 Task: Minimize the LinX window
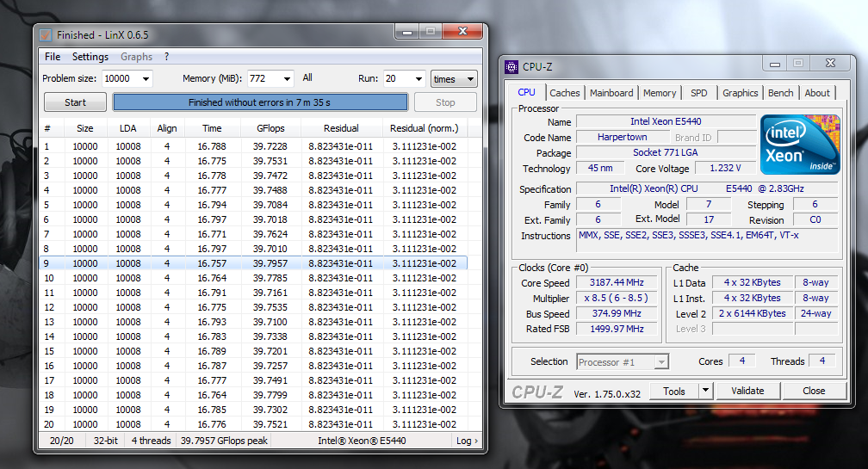coord(407,32)
